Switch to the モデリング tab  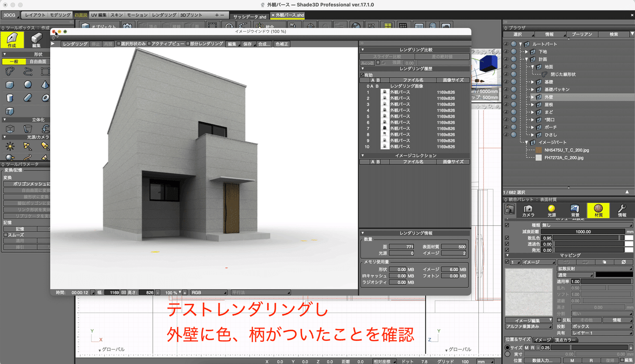pyautogui.click(x=59, y=15)
